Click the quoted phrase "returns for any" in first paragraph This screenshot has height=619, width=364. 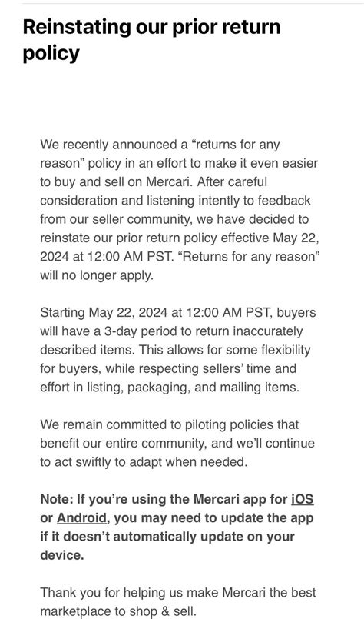coord(235,145)
